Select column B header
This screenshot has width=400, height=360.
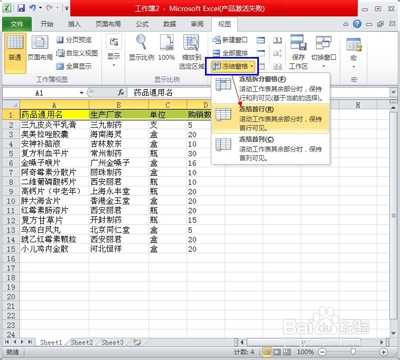pos(119,105)
